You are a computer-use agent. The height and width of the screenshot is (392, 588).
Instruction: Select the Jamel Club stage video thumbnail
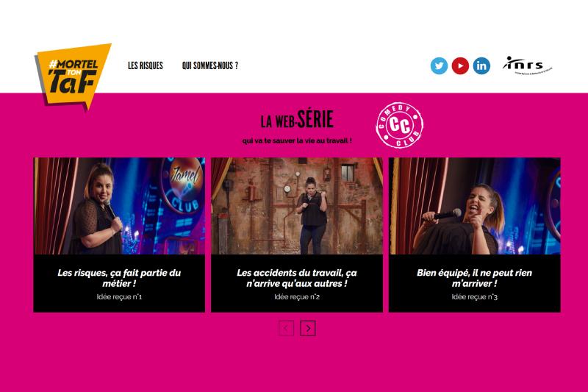click(x=119, y=206)
